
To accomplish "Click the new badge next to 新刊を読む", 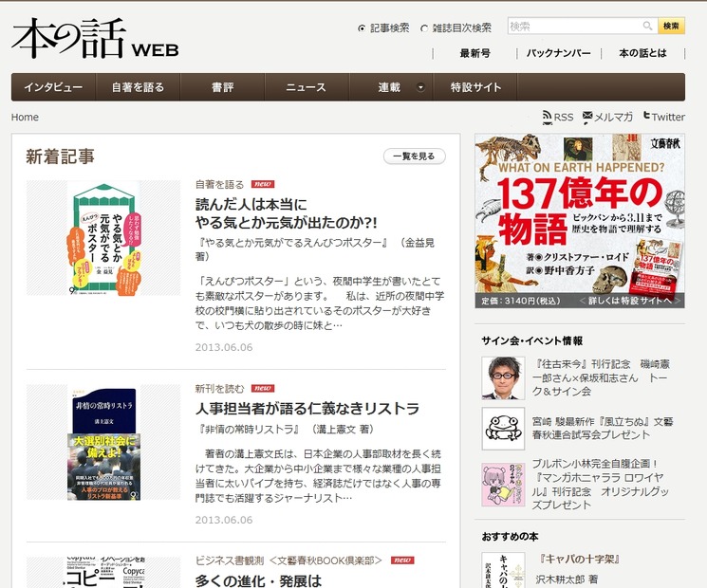I will pos(263,388).
